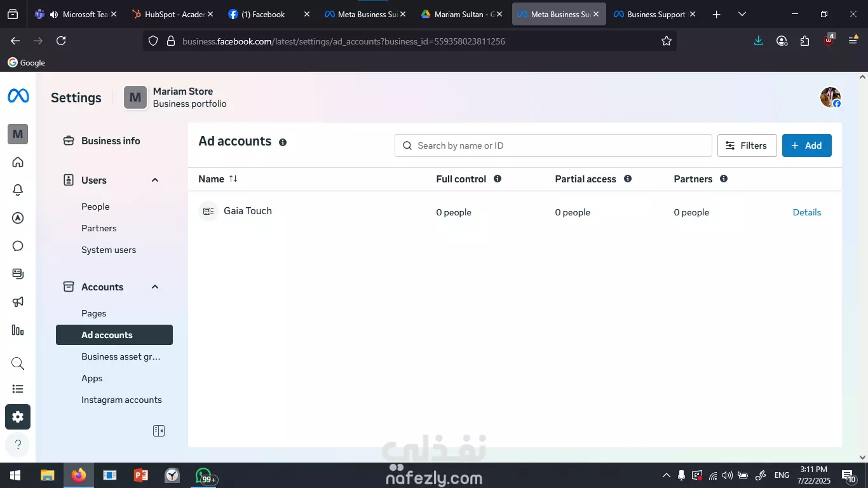Screen dimensions: 868x488
Task: Switch the Mariam Store business portfolio
Action: (x=175, y=97)
